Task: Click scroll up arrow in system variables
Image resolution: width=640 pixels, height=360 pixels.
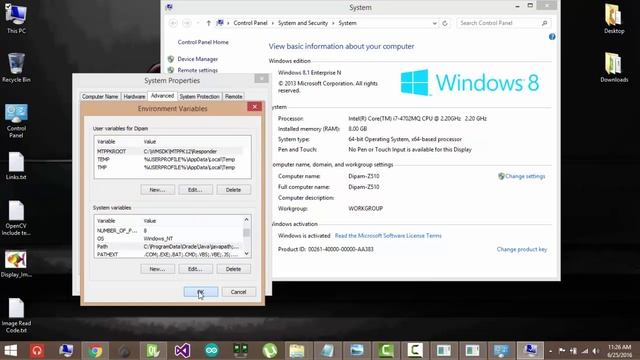Action: pyautogui.click(x=247, y=220)
